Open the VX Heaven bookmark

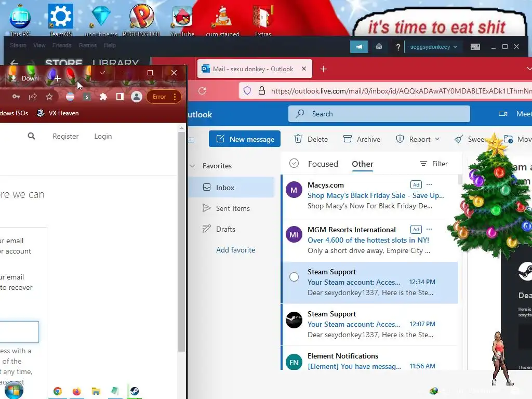coord(58,113)
